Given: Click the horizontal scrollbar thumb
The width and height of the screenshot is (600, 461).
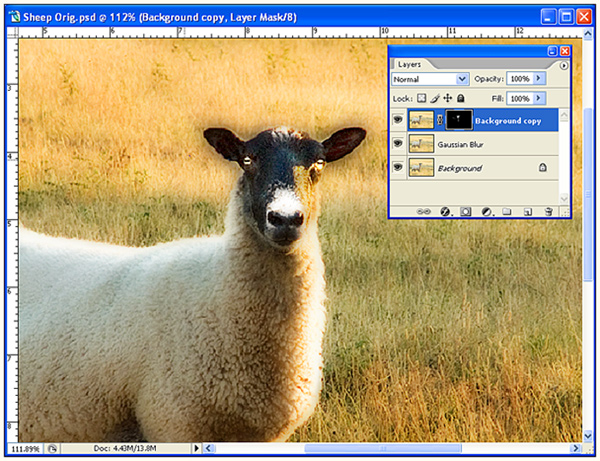Looking at the screenshot, I should click(383, 448).
